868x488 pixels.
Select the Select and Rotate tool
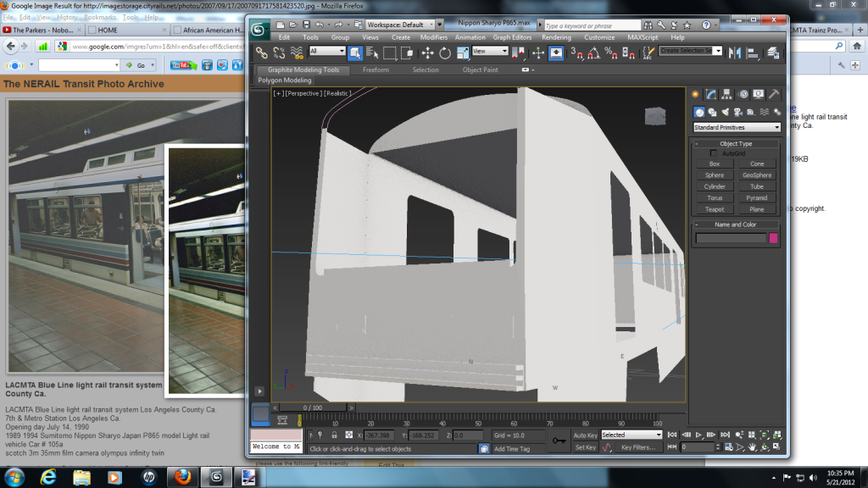[445, 53]
